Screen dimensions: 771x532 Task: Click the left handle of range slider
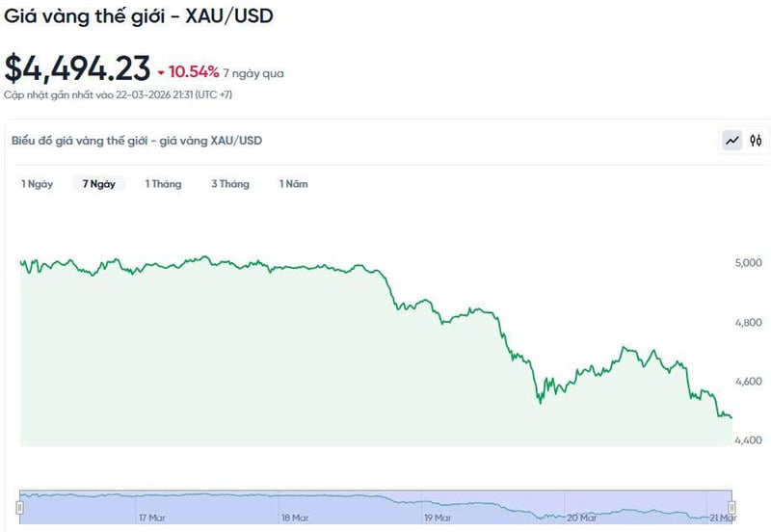19,507
